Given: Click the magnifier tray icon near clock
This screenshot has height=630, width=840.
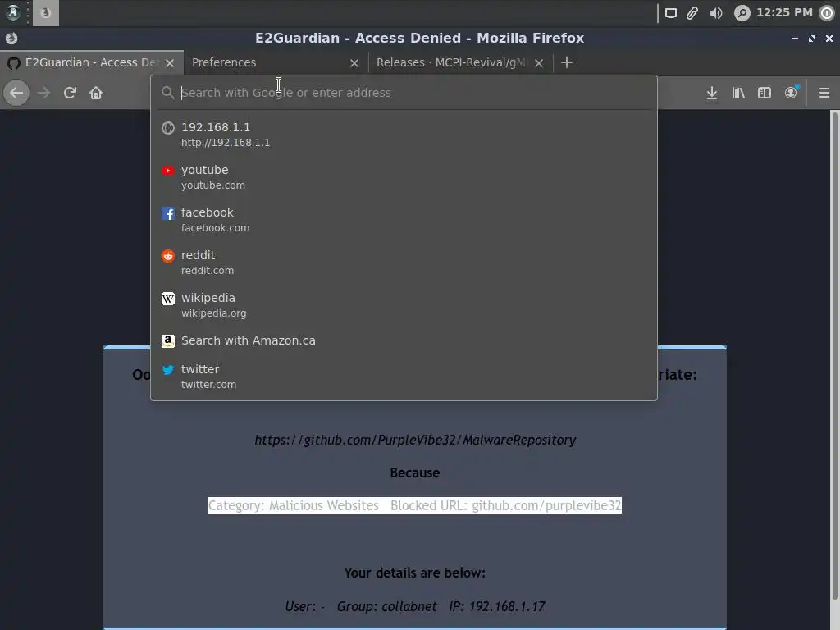Looking at the screenshot, I should click(x=742, y=13).
